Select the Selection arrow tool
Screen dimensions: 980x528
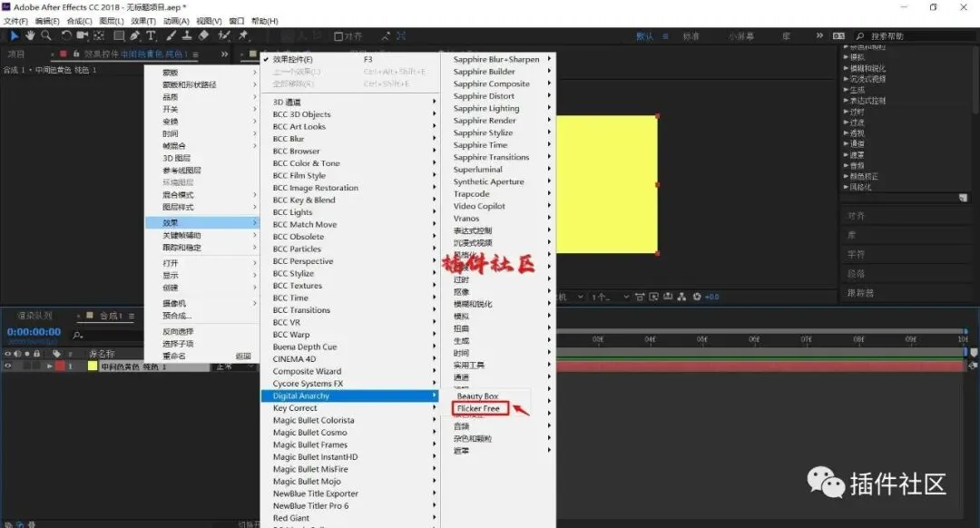point(15,35)
